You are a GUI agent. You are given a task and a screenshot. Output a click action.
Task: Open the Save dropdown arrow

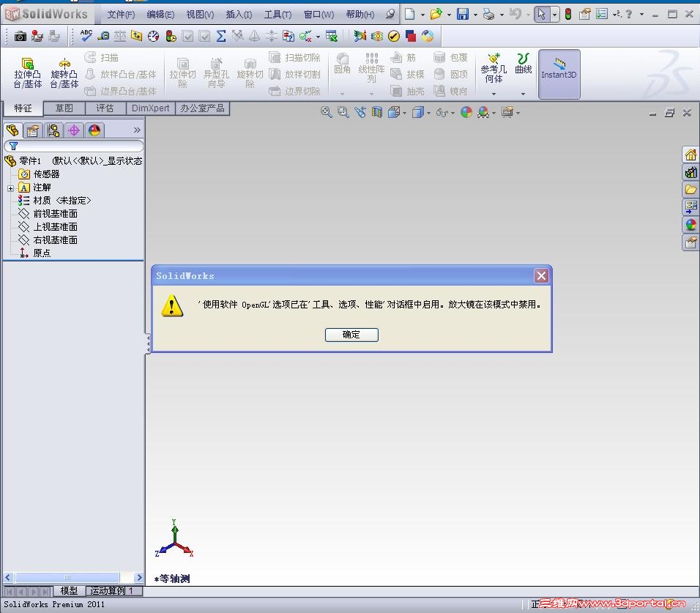point(475,15)
